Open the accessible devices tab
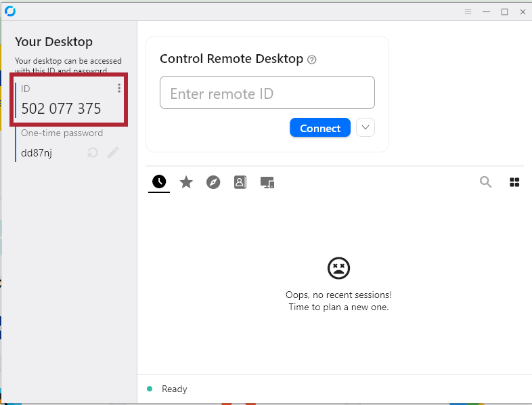The image size is (532, 405). [x=267, y=182]
